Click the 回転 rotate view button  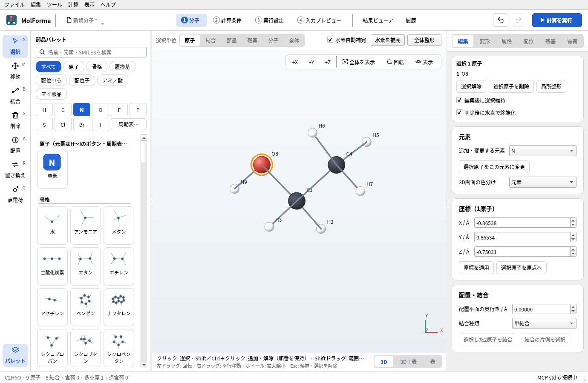[395, 62]
